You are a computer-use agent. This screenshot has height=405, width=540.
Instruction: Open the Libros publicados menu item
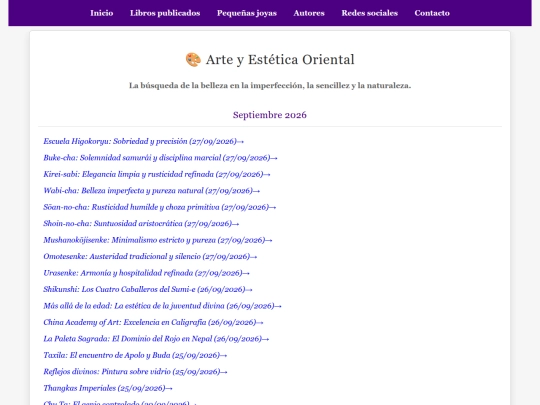[165, 13]
